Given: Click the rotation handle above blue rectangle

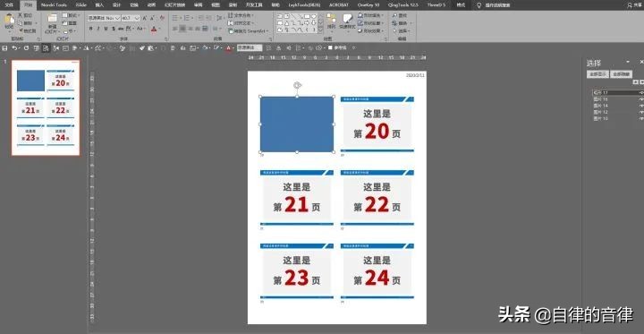Looking at the screenshot, I should pyautogui.click(x=297, y=85).
